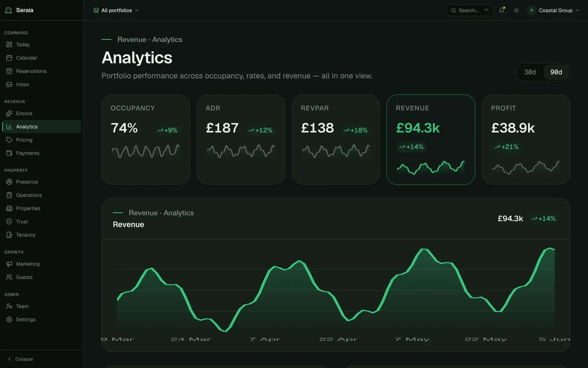Click the Search field
This screenshot has width=588, height=368.
(x=470, y=10)
